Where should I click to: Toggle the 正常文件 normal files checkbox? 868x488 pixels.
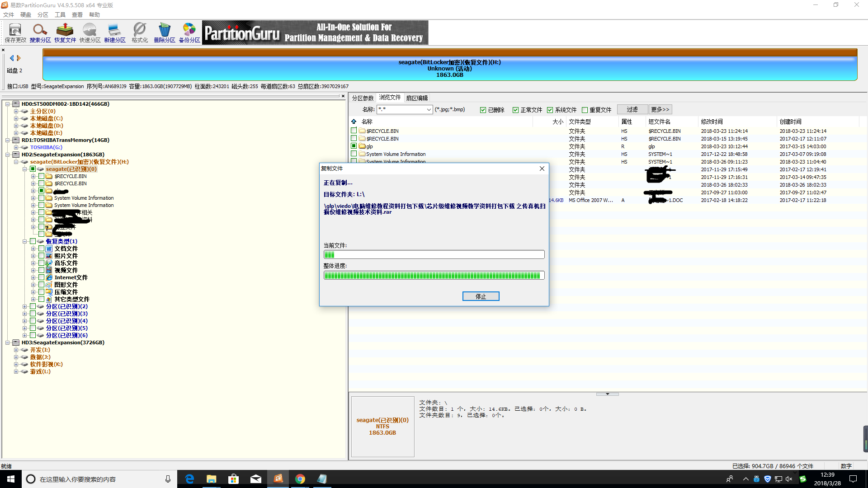click(x=515, y=110)
